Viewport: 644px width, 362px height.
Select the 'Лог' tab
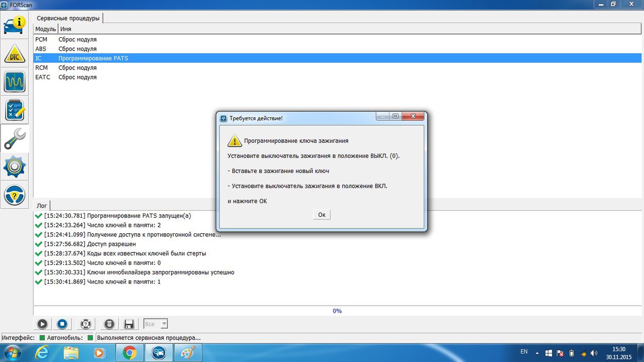click(42, 206)
